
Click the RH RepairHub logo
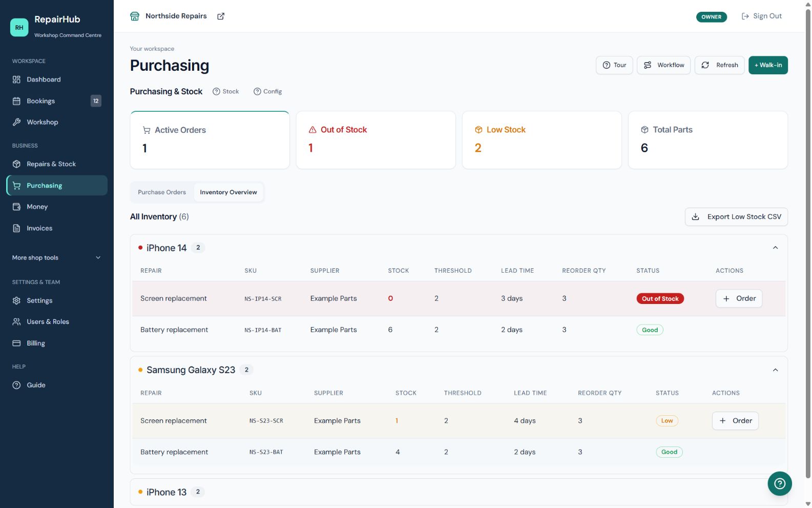point(19,27)
